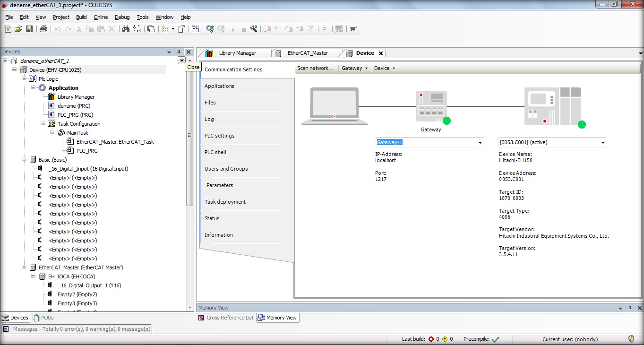
Task: Click the Gateway-1 text field
Action: [x=426, y=142]
